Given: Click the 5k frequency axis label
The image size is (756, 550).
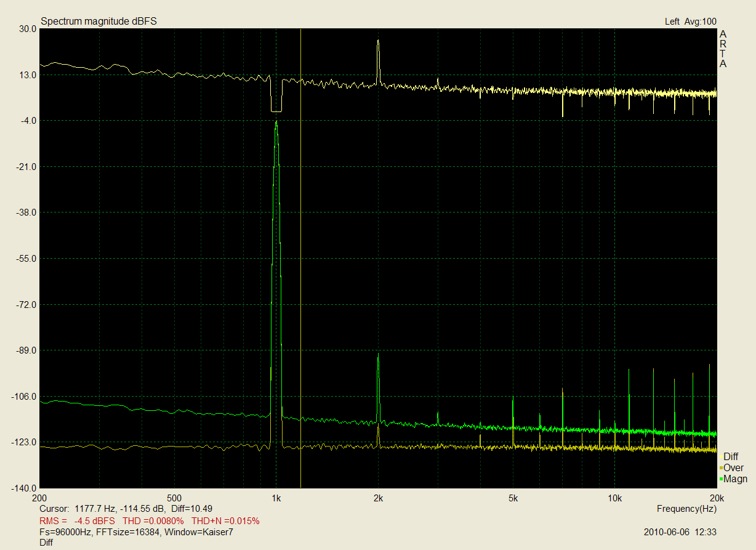Looking at the screenshot, I should point(513,498).
